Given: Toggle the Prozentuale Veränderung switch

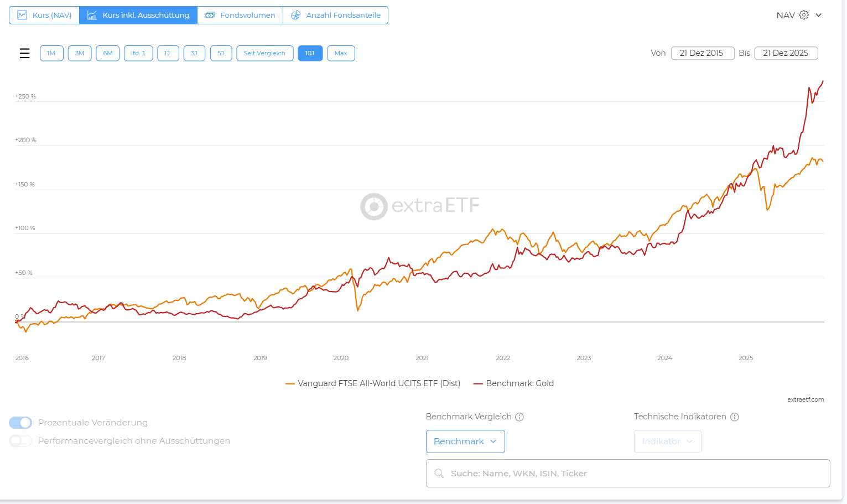Looking at the screenshot, I should tap(20, 423).
